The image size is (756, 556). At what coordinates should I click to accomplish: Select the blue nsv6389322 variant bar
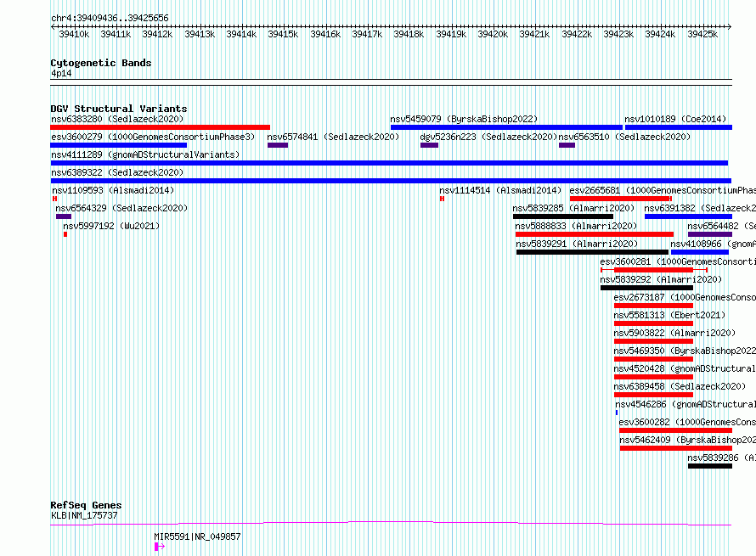click(x=391, y=181)
